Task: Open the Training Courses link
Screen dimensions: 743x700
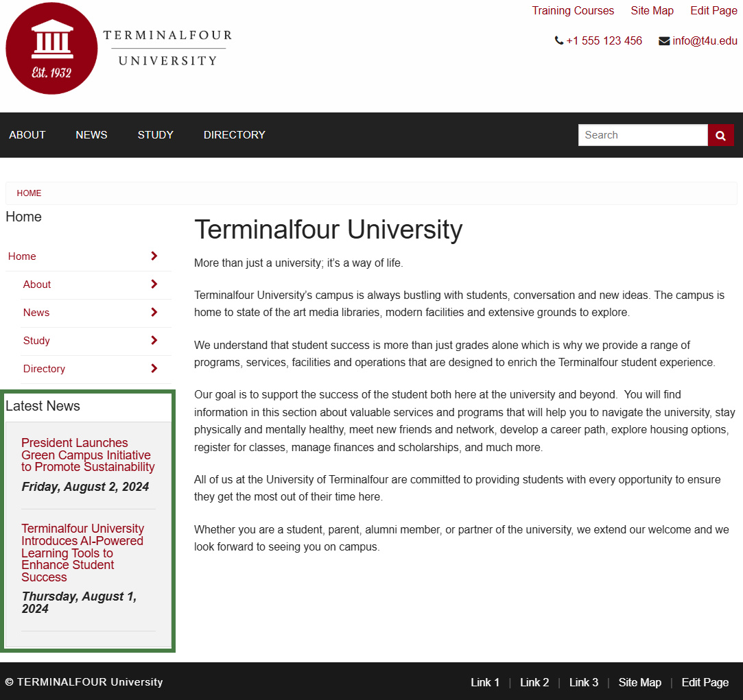Action: pyautogui.click(x=573, y=10)
